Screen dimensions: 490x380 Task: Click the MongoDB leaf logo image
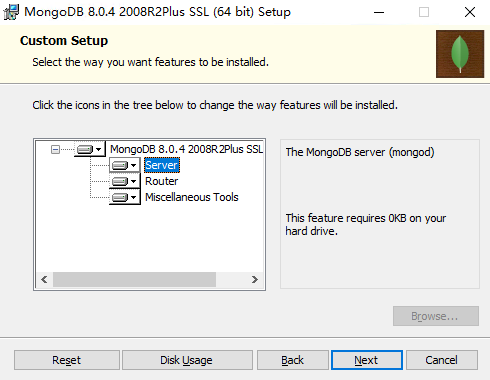[x=460, y=54]
